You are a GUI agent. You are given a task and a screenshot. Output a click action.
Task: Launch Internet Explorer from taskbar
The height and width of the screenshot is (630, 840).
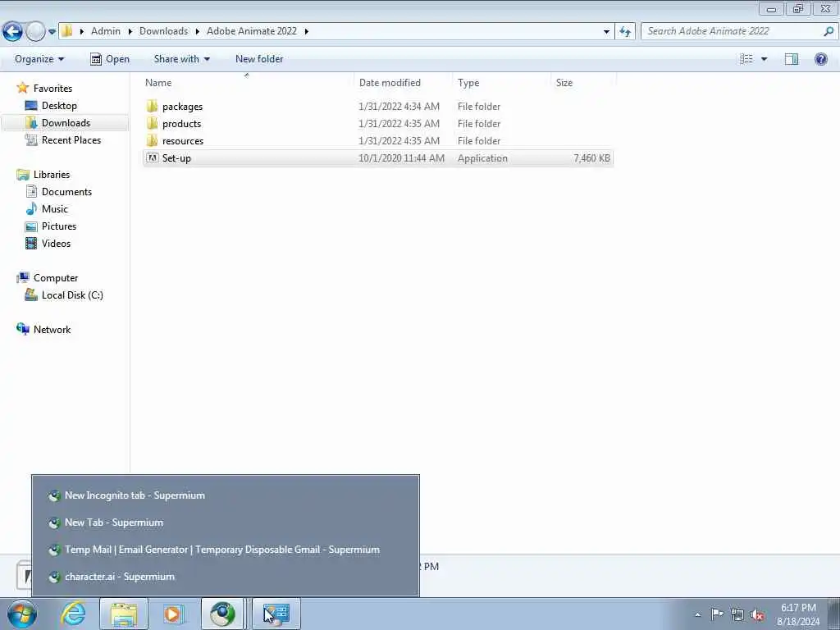tap(73, 614)
